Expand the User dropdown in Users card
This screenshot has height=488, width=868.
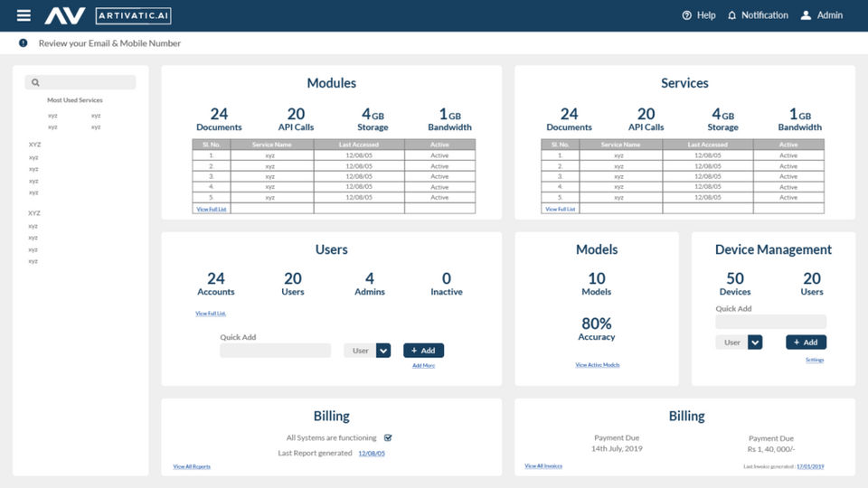click(x=383, y=351)
